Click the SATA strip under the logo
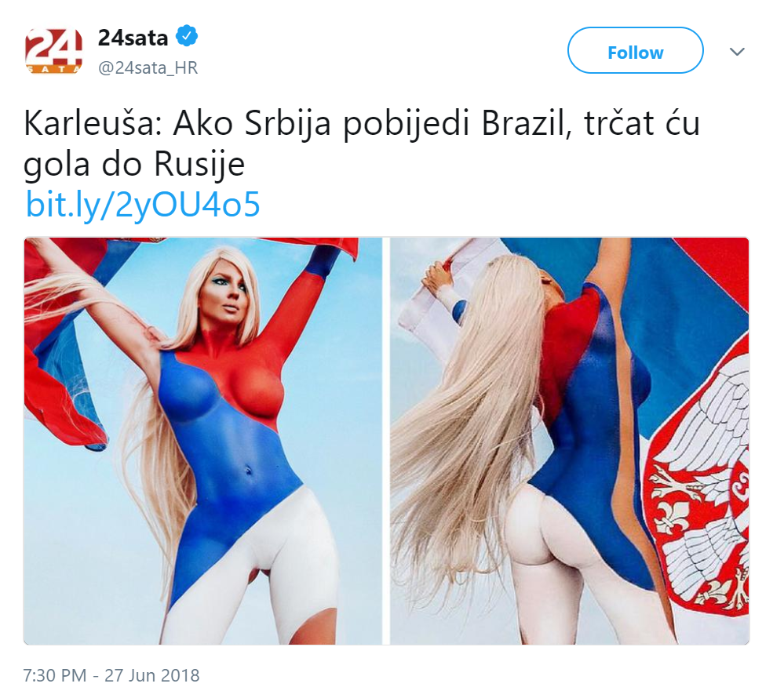This screenshot has height=698, width=784. pyautogui.click(x=53, y=69)
